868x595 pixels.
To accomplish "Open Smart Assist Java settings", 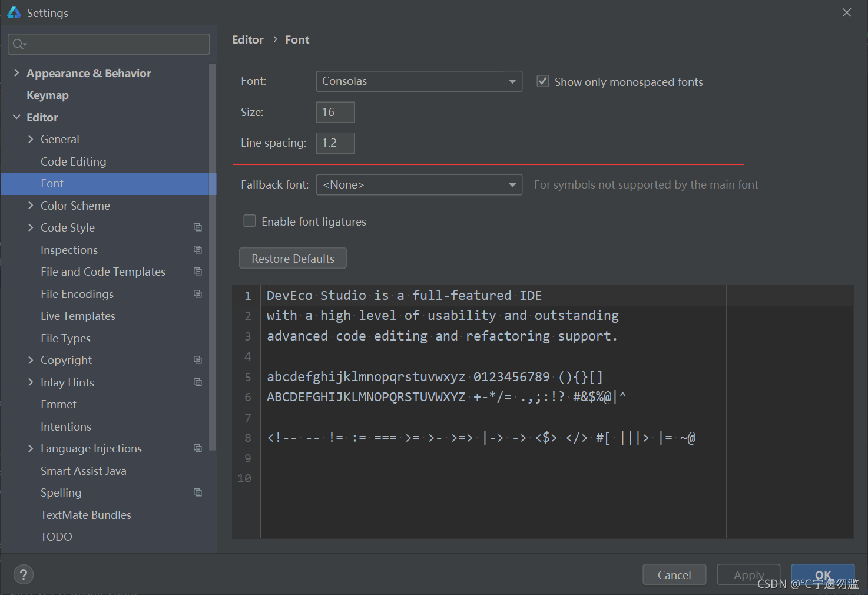I will point(84,471).
